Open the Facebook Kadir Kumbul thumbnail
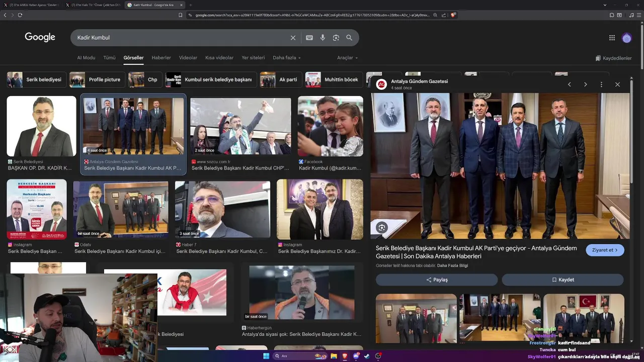 331,126
